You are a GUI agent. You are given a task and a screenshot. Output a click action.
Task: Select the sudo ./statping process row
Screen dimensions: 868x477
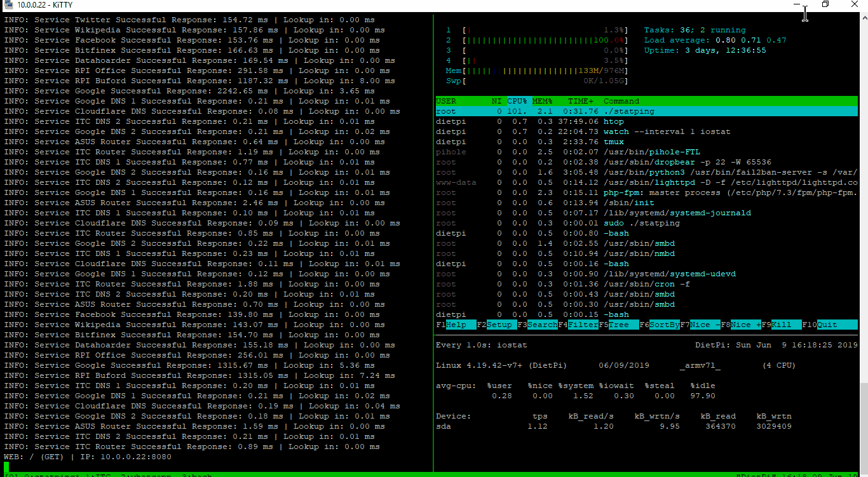647,223
